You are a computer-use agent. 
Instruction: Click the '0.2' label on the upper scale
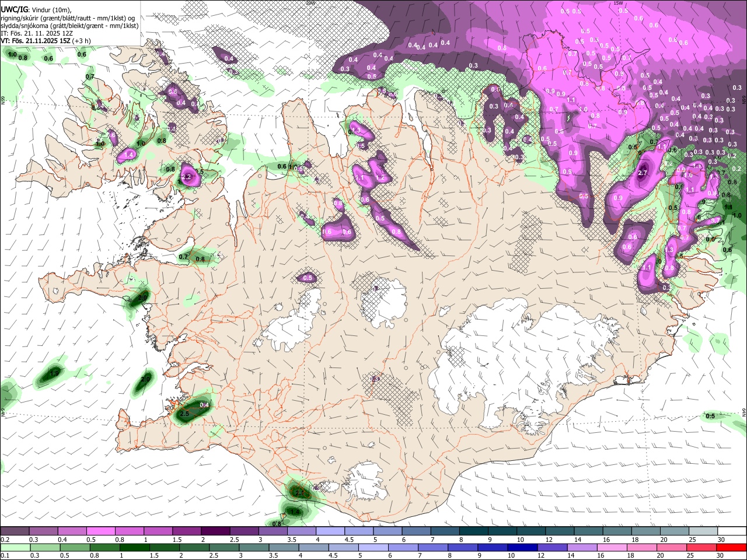point(5,540)
